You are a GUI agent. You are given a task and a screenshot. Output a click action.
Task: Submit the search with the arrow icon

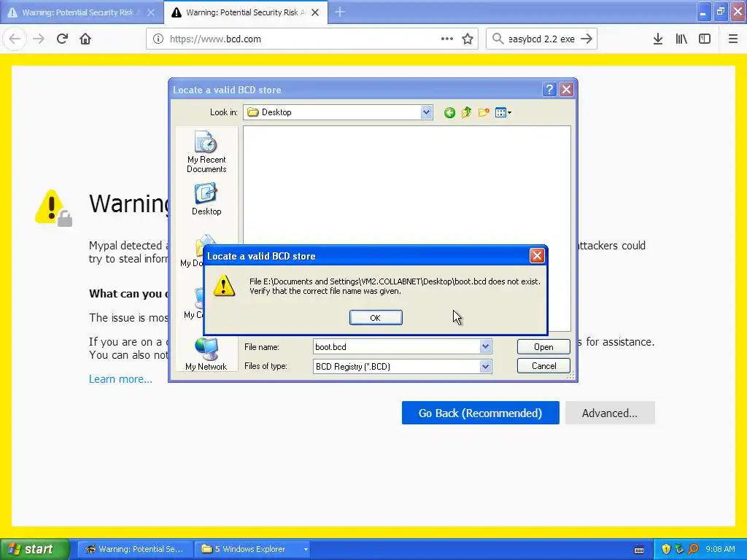(x=587, y=39)
